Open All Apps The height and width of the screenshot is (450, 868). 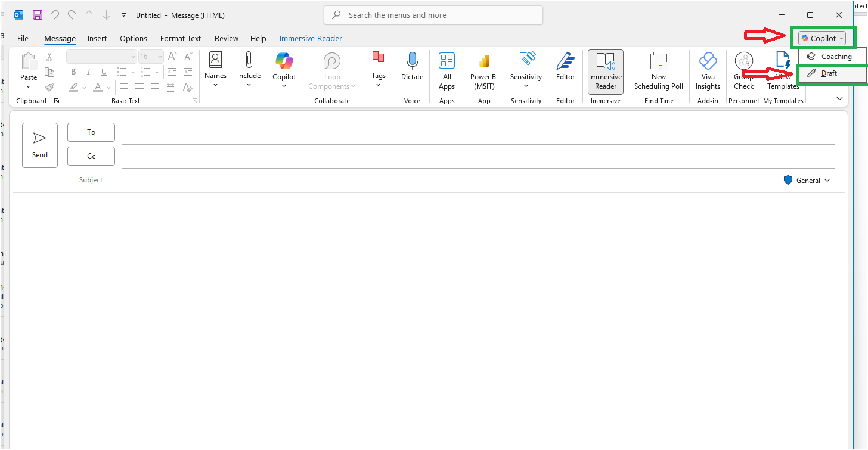(447, 71)
